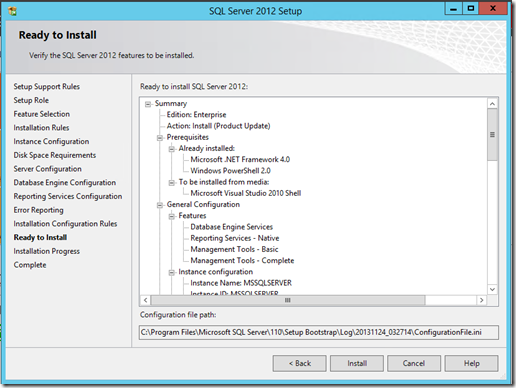Screen dimensions: 516x388
Task: Collapse the Features node
Action: point(171,216)
